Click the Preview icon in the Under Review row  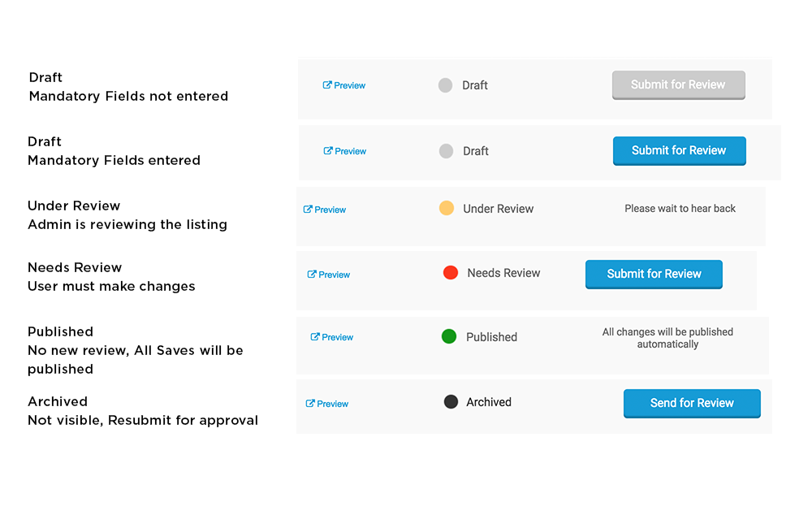click(x=308, y=210)
